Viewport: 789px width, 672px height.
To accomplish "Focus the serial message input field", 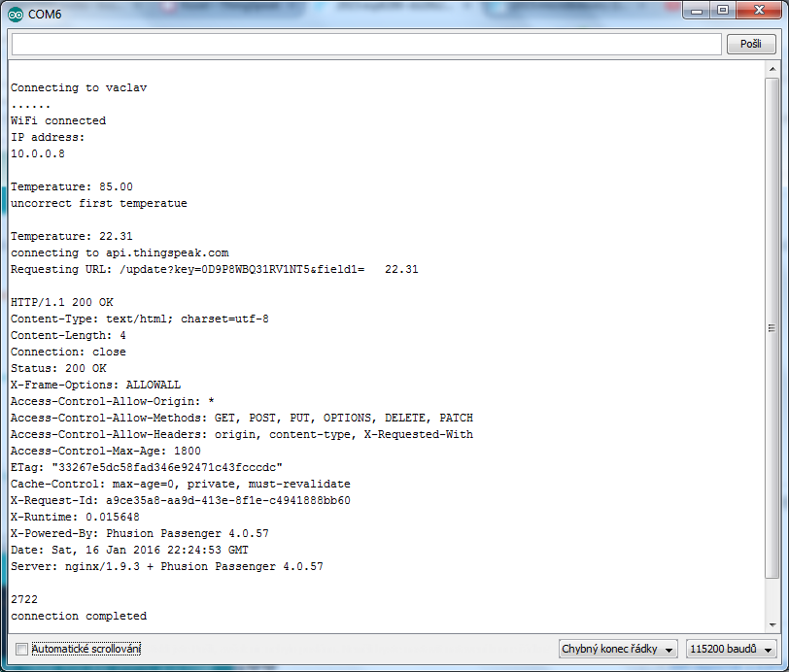I will tap(366, 45).
